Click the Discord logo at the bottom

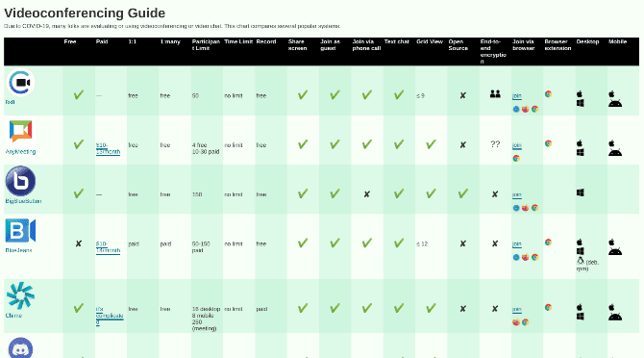click(x=20, y=348)
